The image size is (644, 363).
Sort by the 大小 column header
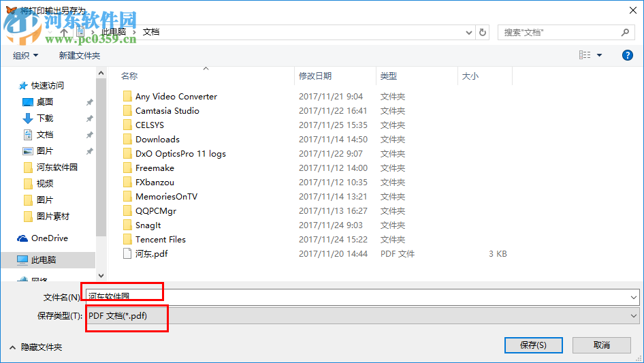coord(470,76)
